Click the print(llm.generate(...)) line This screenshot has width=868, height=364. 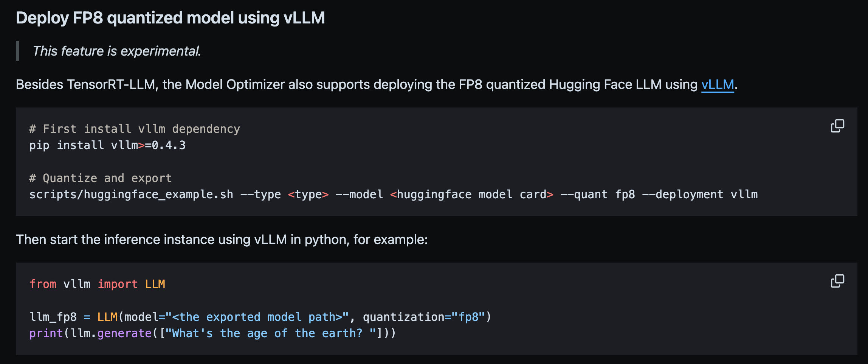(x=212, y=333)
